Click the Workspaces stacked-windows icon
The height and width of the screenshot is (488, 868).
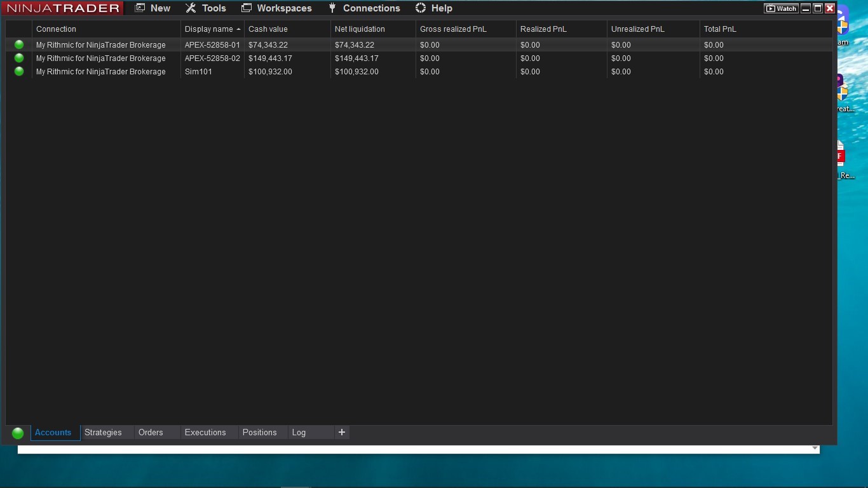coord(247,8)
